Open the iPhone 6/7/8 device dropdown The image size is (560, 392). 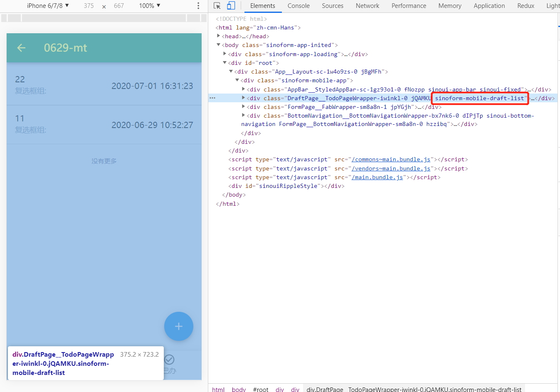(x=48, y=6)
